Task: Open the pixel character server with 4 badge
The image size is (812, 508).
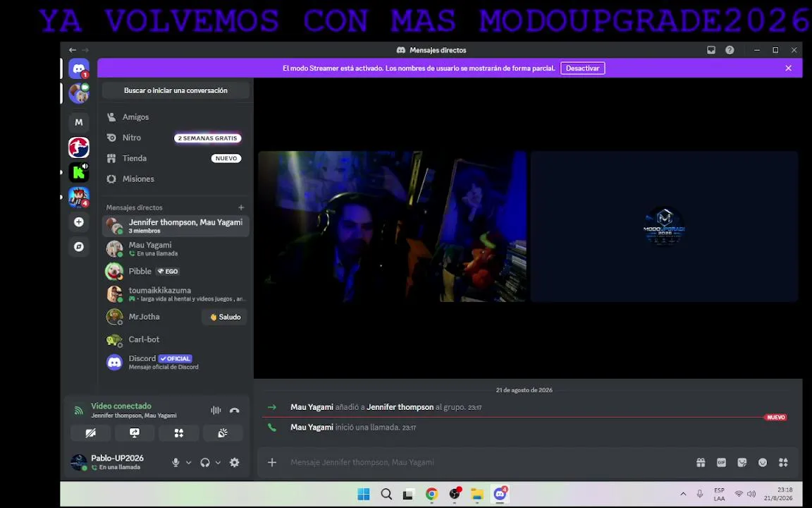Action: click(x=79, y=197)
